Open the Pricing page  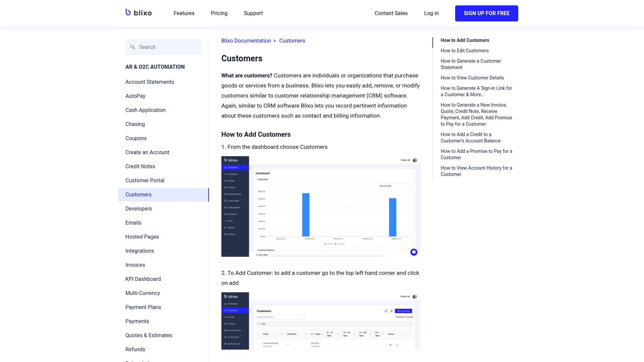tap(219, 13)
